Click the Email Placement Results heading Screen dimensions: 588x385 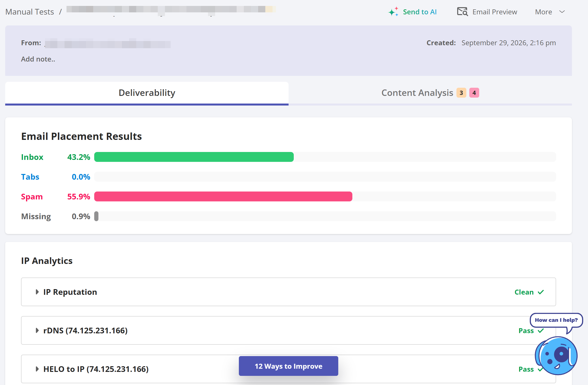click(81, 136)
